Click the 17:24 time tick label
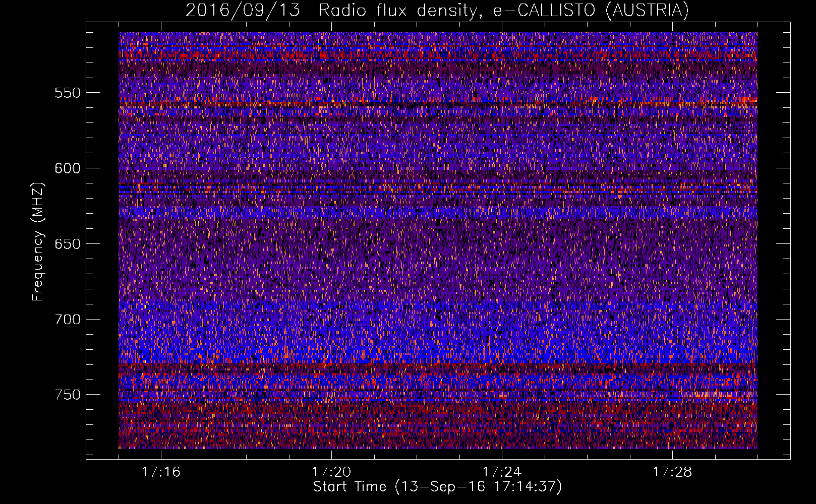816x504 pixels. point(502,472)
